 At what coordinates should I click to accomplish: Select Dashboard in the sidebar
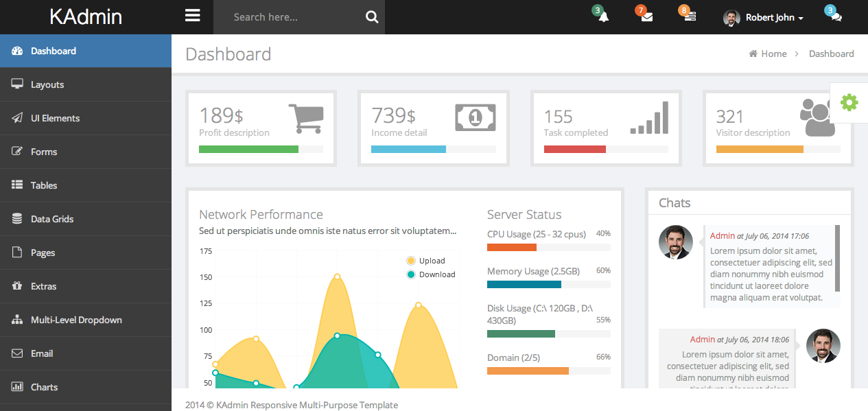click(x=86, y=51)
